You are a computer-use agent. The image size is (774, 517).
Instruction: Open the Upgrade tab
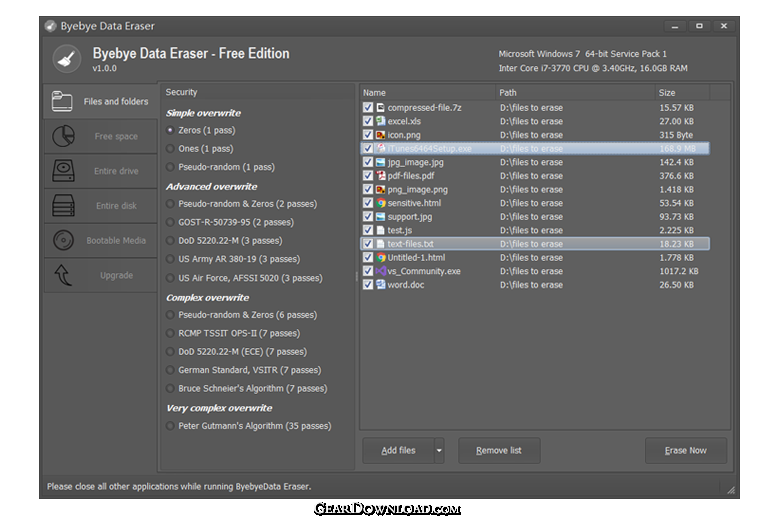click(x=101, y=275)
